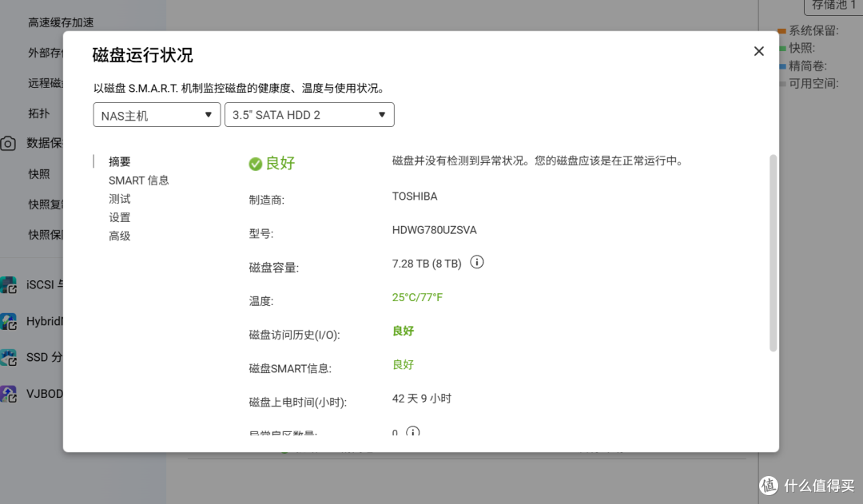This screenshot has width=863, height=504.
Task: Open the 测试 tab
Action: click(119, 199)
